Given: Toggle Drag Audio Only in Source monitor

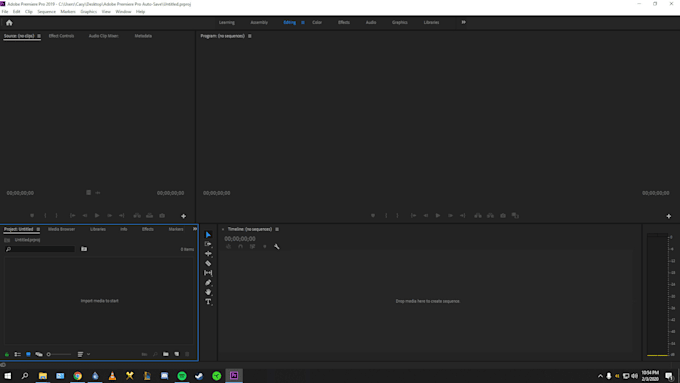Looking at the screenshot, I should [x=98, y=193].
